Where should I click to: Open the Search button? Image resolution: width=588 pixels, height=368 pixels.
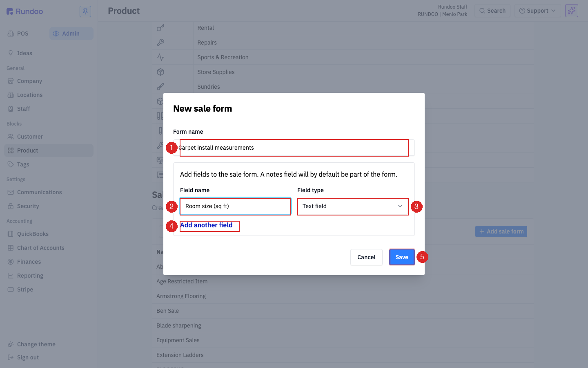(492, 11)
